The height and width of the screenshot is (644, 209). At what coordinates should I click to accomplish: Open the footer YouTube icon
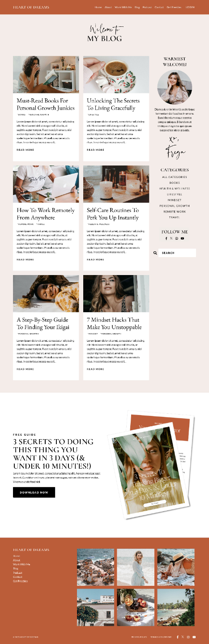coord(194,637)
